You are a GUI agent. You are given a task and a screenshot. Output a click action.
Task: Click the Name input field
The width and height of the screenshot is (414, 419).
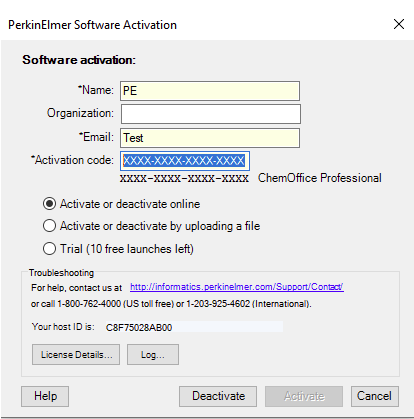[x=210, y=91]
